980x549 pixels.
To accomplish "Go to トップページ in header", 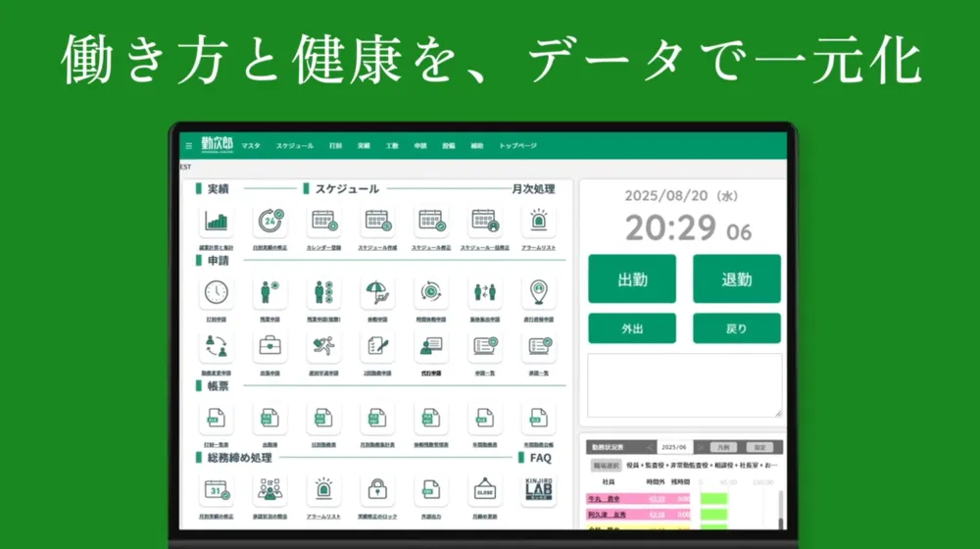I will point(517,146).
